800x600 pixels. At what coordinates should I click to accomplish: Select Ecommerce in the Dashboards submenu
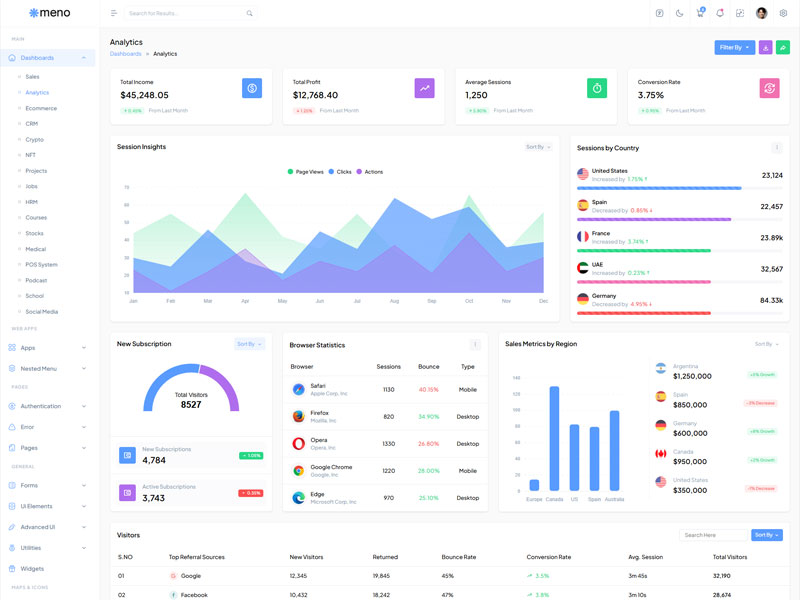click(41, 108)
